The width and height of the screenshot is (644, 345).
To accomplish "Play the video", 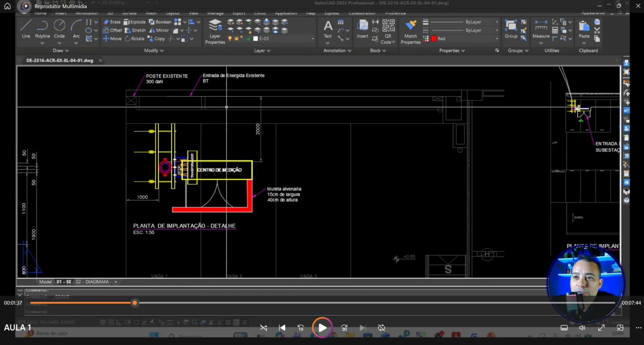I will [x=322, y=328].
